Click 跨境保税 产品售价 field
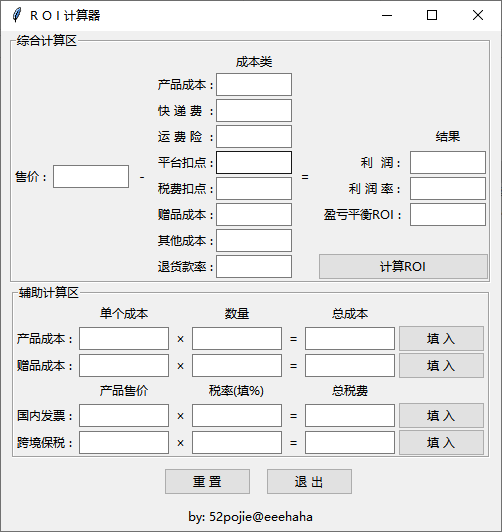502x532 pixels. 124,443
